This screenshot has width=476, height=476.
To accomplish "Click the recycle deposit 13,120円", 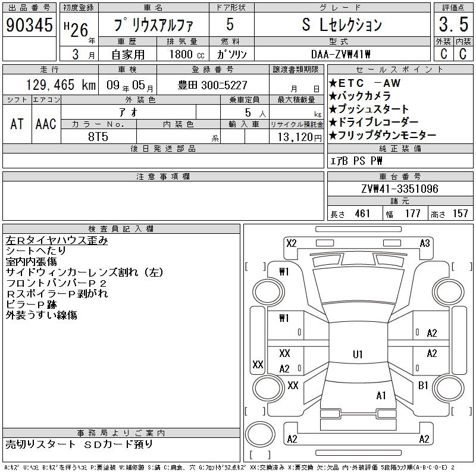I will 299,137.
